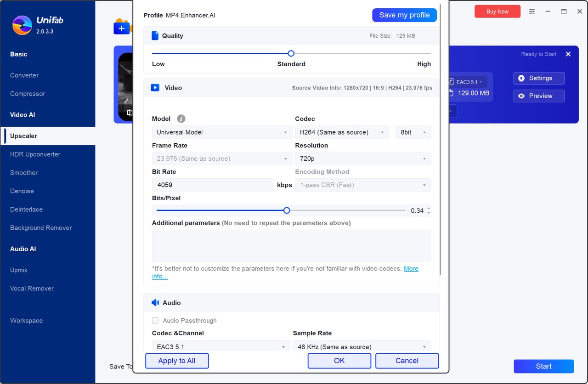
Task: Click the Video section play icon
Action: click(155, 87)
